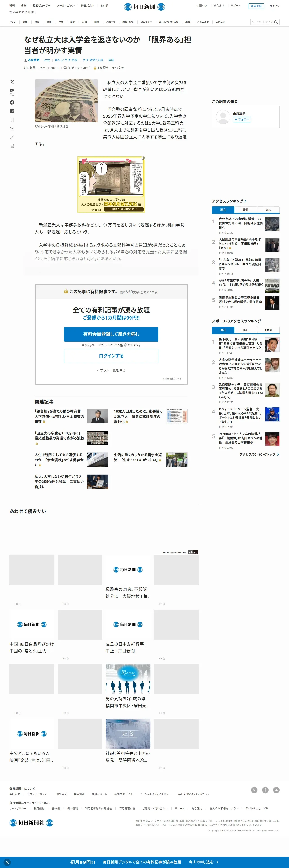Select 現在 tab in アクセスランキング
The height and width of the screenshot is (868, 289).
click(x=223, y=210)
